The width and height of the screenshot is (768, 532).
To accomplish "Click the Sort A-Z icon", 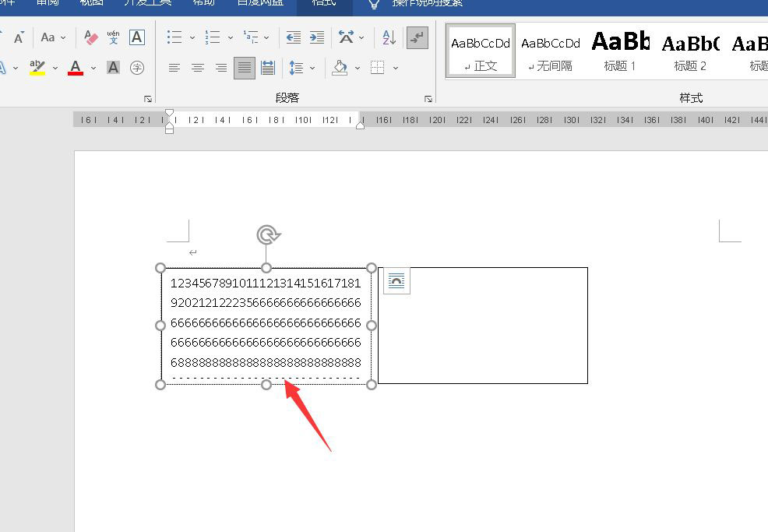I will (389, 37).
